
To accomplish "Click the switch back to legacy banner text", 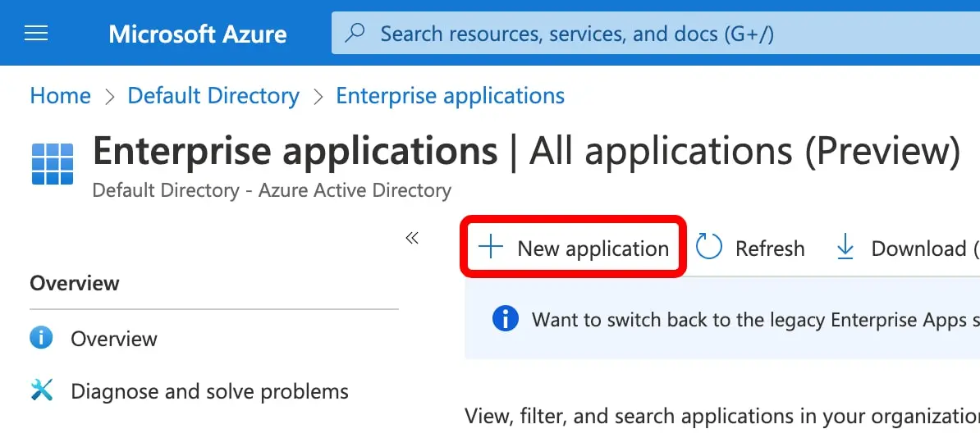I will pos(755,320).
